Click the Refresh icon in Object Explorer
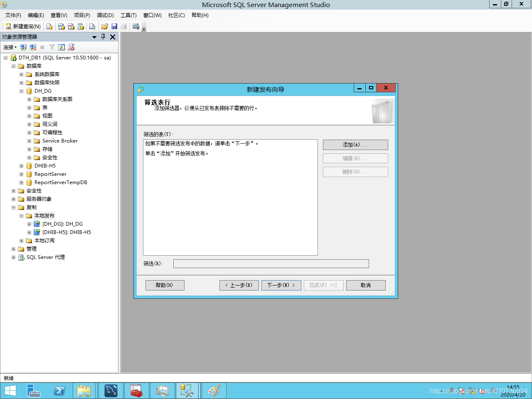Screen dimensions: 532x399 [62, 47]
